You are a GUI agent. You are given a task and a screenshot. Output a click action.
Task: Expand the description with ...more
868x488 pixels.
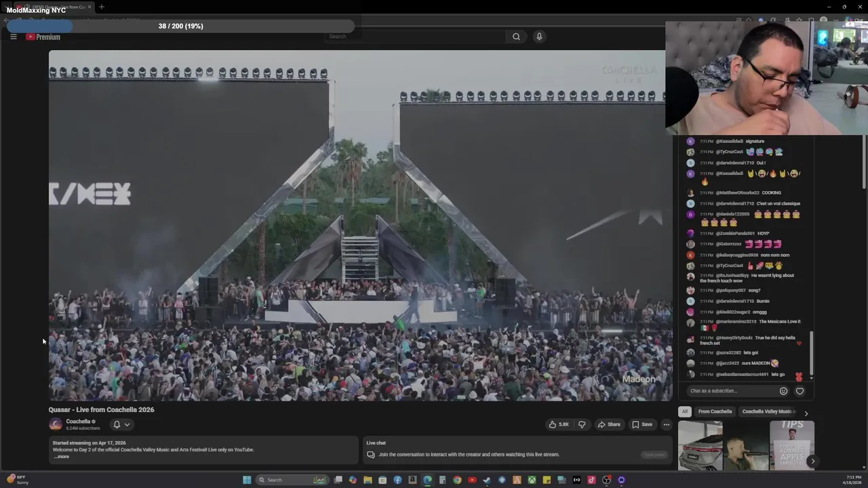(62, 456)
